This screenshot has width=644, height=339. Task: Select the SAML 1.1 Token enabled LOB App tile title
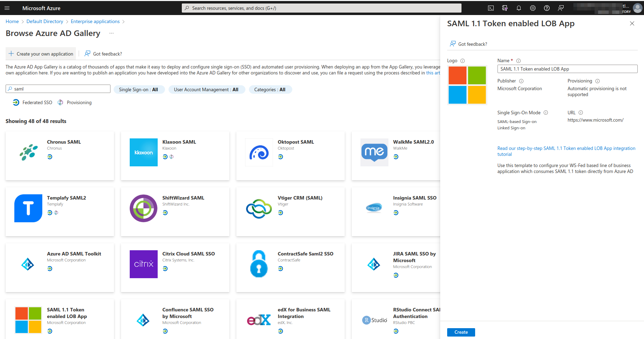pyautogui.click(x=67, y=313)
